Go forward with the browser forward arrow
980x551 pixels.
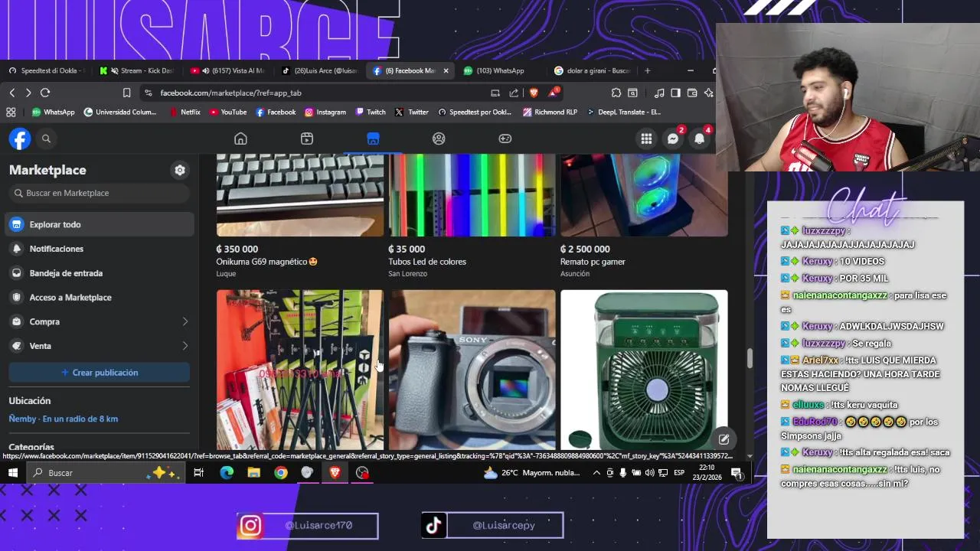click(28, 93)
